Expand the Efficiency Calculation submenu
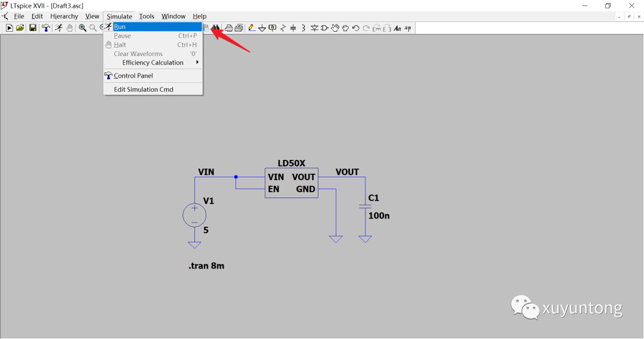The height and width of the screenshot is (339, 644). [x=153, y=63]
